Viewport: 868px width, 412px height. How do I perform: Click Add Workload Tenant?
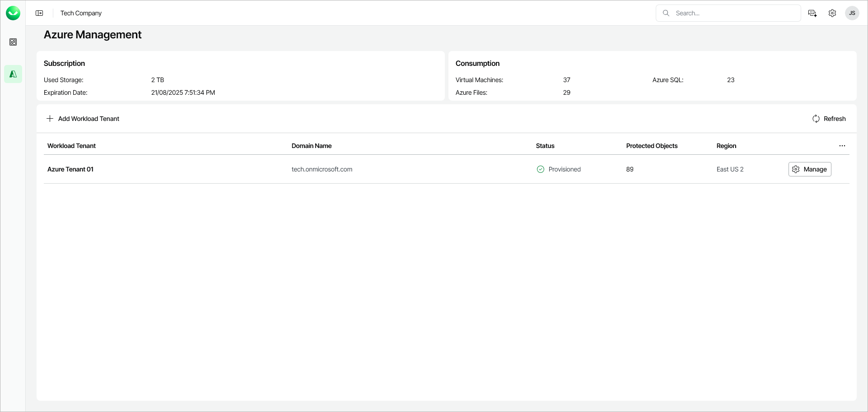[x=83, y=119]
